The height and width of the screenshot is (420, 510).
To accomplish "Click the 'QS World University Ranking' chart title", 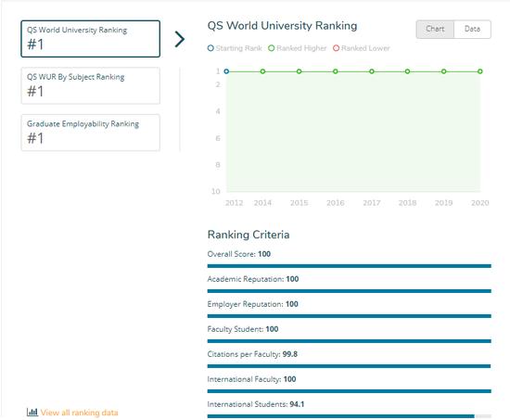I will click(x=282, y=26).
